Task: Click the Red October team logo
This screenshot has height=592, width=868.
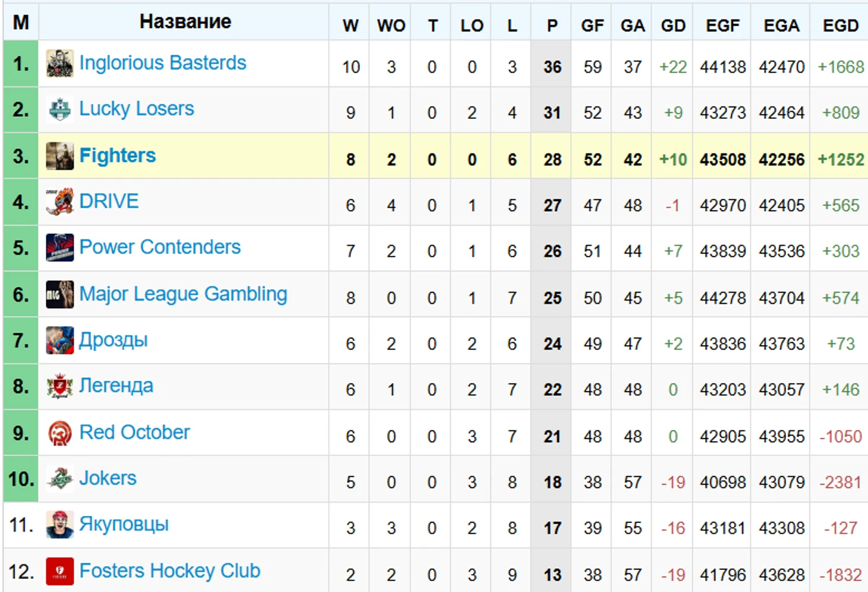Action: click(59, 433)
